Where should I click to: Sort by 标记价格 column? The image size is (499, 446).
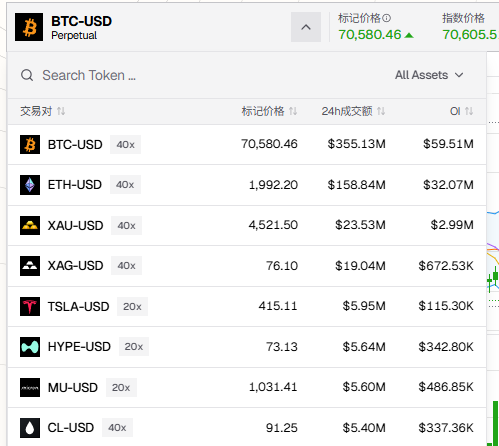(x=269, y=111)
